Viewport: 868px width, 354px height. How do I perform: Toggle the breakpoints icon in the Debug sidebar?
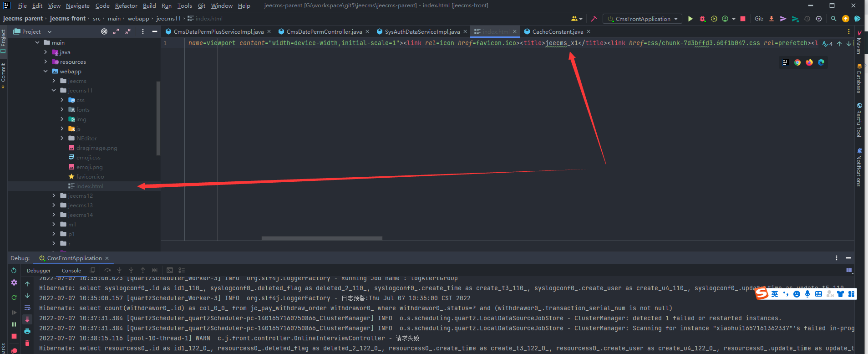click(x=14, y=351)
